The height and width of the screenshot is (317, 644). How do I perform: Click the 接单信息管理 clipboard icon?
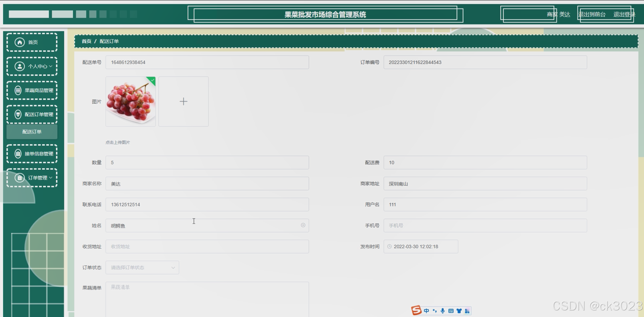pos(18,154)
